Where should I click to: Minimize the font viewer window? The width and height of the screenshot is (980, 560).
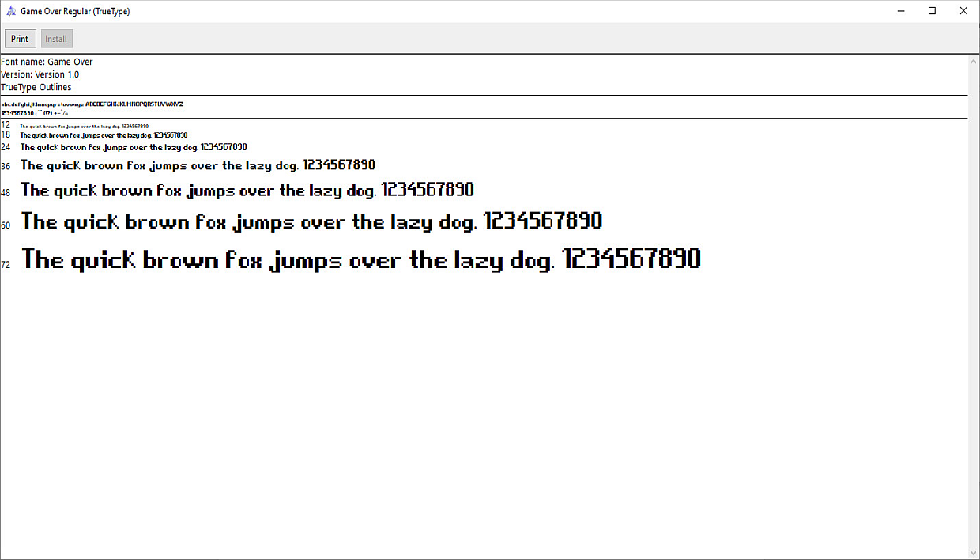[x=900, y=10]
